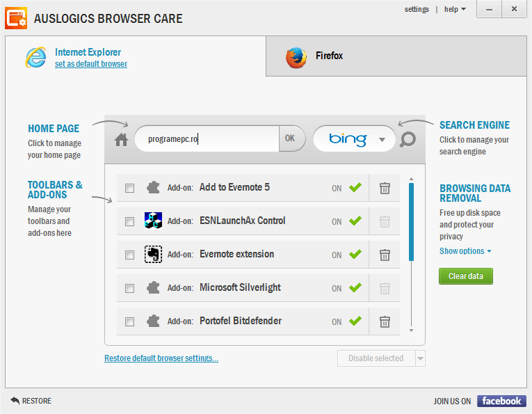Check the Portofel Bitdefender checkbox
Image resolution: width=532 pixels, height=414 pixels.
point(129,321)
